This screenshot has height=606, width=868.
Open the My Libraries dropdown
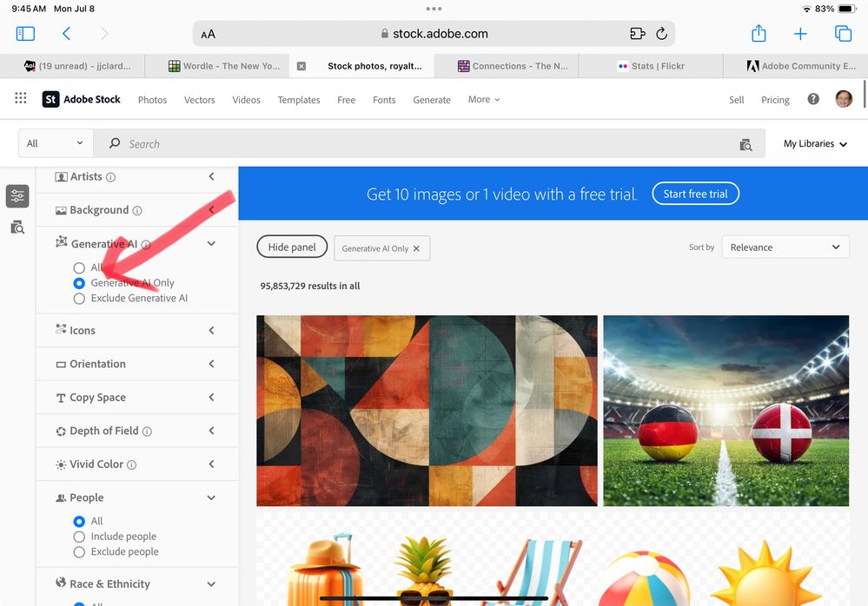tap(815, 144)
